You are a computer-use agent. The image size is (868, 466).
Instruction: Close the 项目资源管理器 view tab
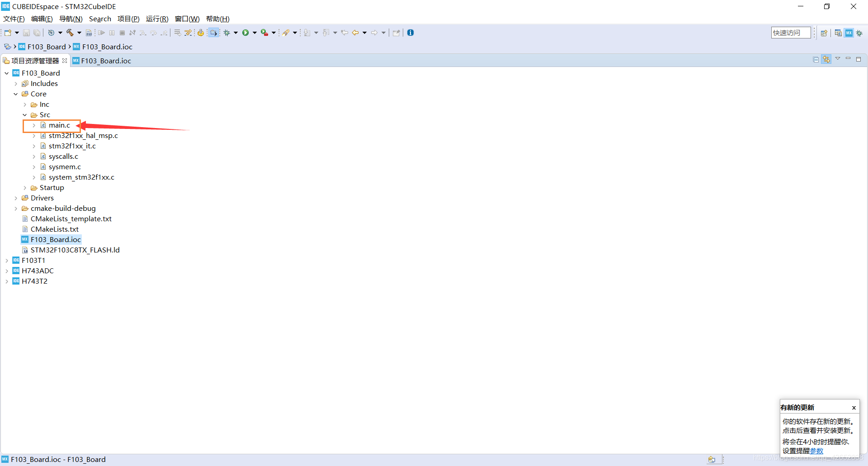click(65, 61)
